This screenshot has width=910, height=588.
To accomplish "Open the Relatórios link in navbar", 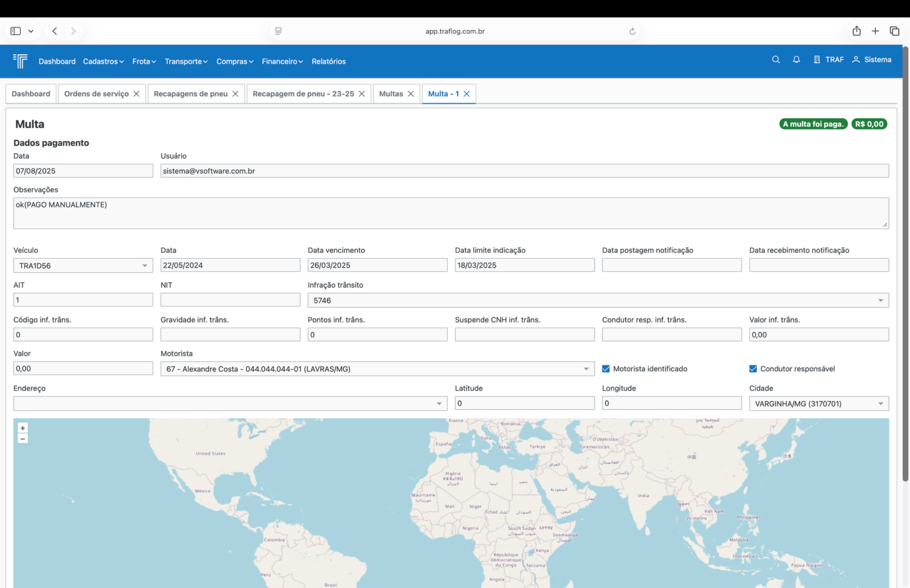I will point(328,61).
